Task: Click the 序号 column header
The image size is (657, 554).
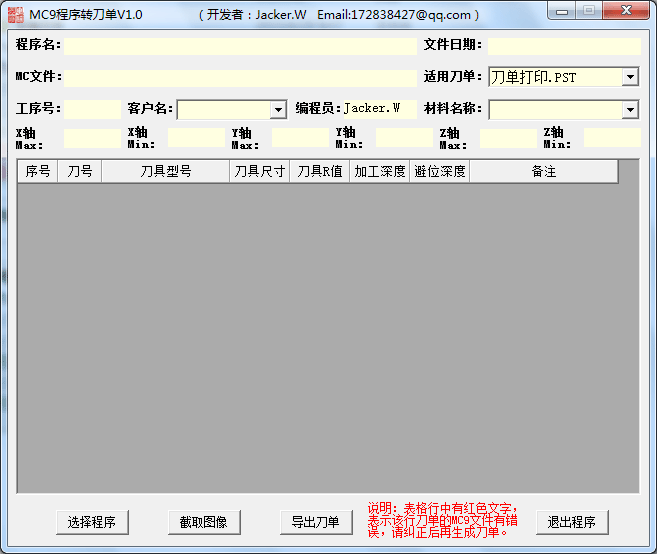Action: point(38,171)
